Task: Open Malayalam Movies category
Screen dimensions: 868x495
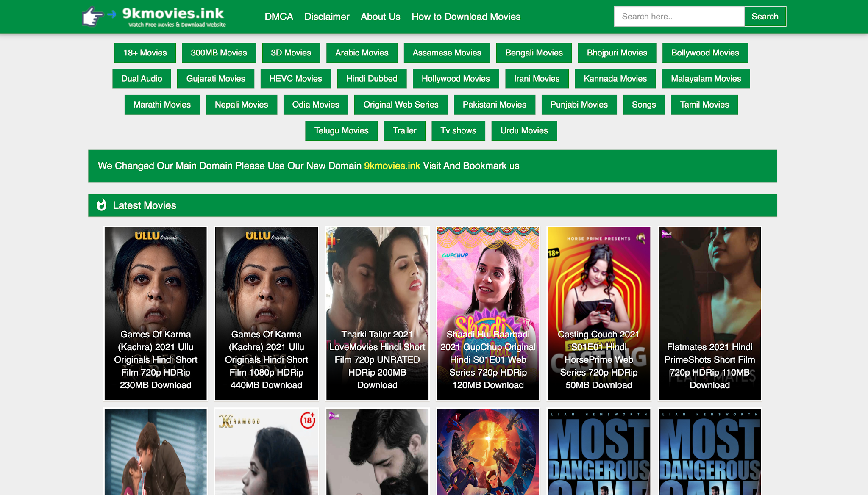Action: (x=706, y=79)
